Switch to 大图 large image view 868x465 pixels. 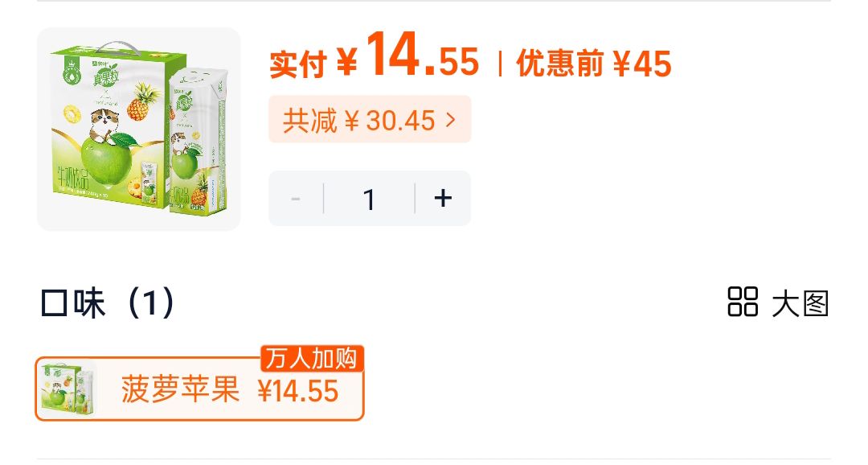(x=800, y=304)
